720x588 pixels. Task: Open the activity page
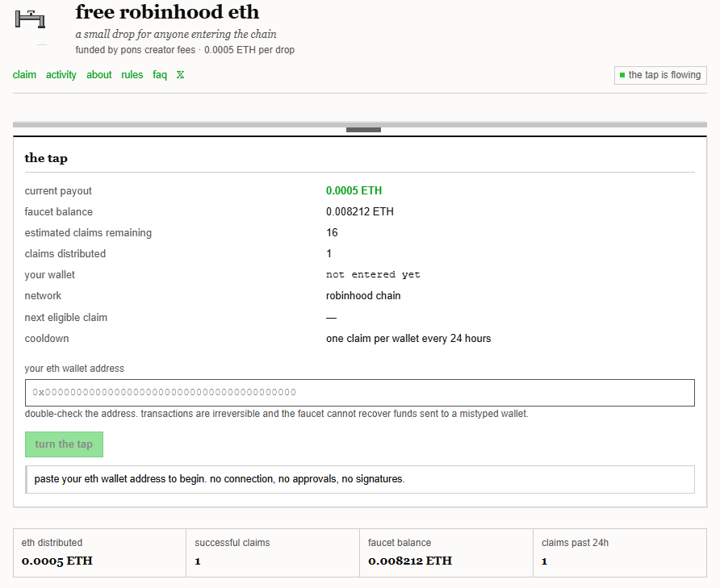[x=61, y=75]
